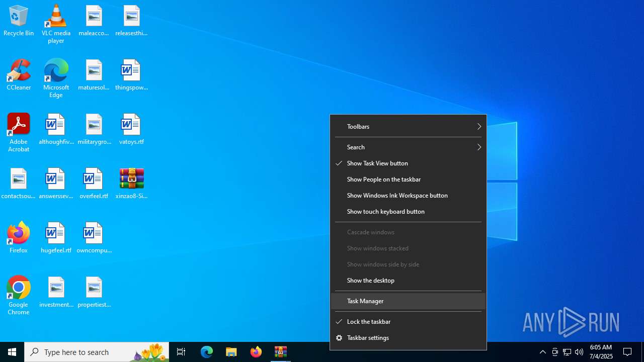Open Task Manager from context menu
The height and width of the screenshot is (362, 644).
[x=408, y=301]
